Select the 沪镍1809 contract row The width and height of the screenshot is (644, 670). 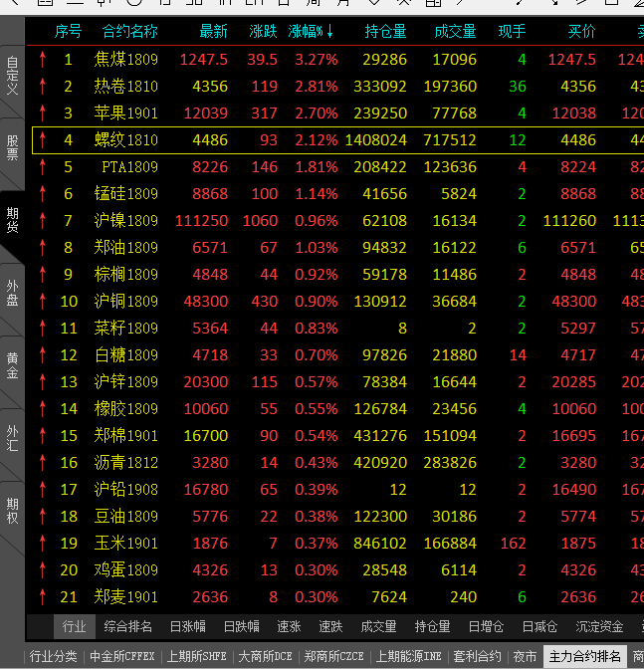point(337,220)
